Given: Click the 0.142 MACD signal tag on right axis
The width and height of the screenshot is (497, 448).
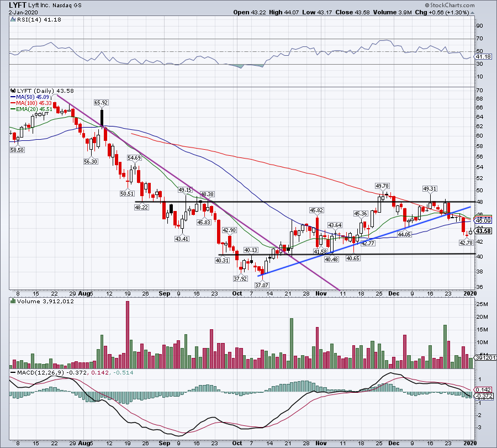Looking at the screenshot, I should pyautogui.click(x=483, y=389).
